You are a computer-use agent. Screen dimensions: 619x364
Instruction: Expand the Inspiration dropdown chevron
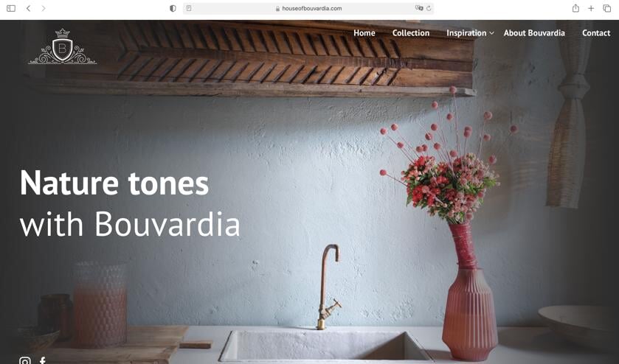491,33
